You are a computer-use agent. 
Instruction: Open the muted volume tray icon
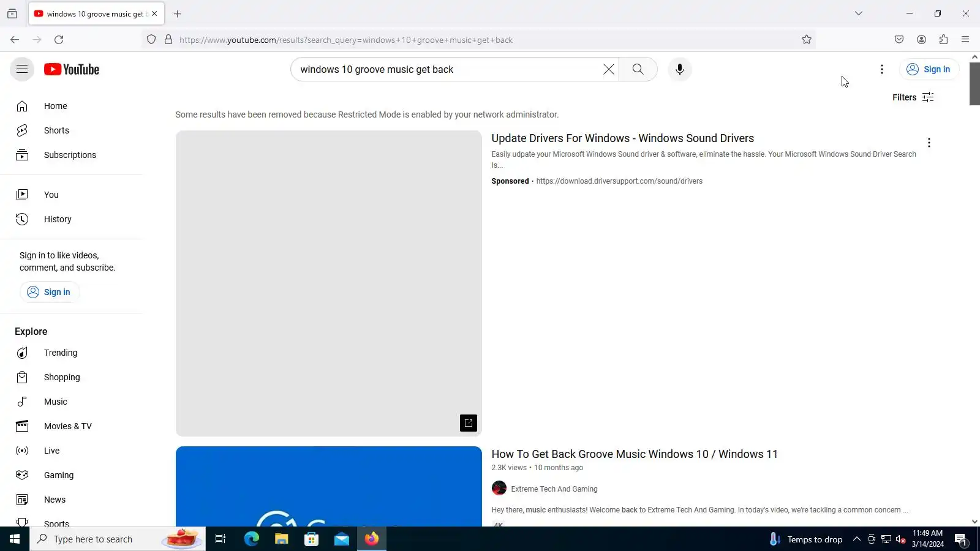pyautogui.click(x=900, y=539)
